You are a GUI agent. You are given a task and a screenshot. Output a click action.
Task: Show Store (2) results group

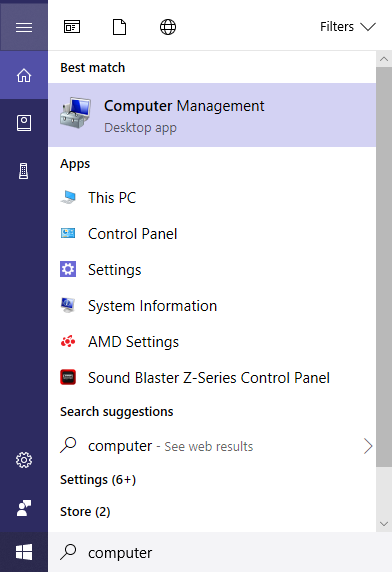tap(85, 512)
